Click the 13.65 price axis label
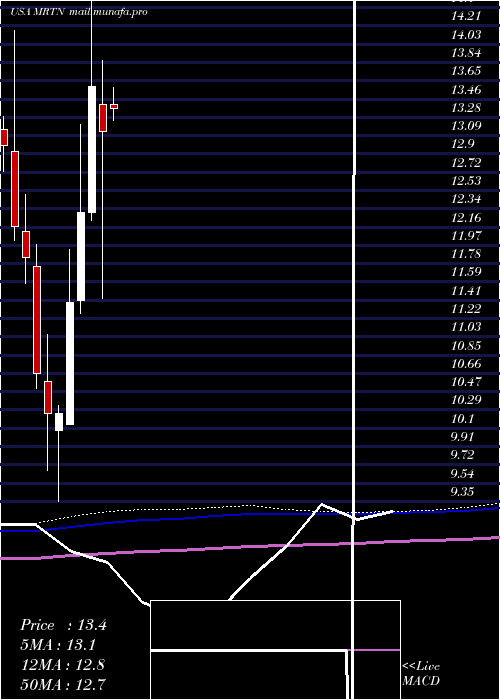The height and width of the screenshot is (700, 500). point(466,71)
